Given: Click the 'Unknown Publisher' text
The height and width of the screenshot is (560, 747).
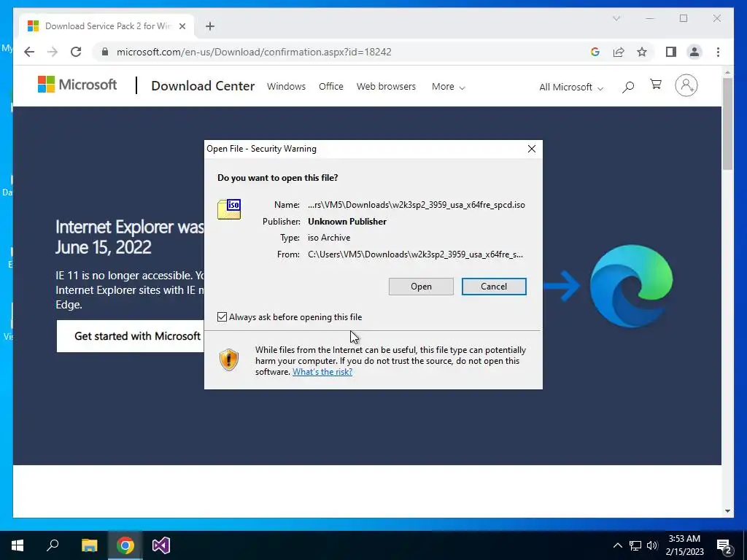Looking at the screenshot, I should pyautogui.click(x=347, y=222).
